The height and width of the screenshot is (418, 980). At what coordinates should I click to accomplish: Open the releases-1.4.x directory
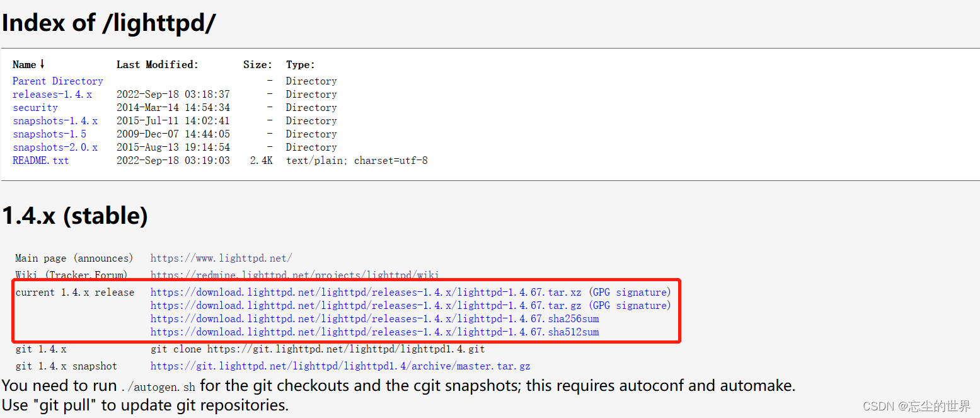click(52, 94)
